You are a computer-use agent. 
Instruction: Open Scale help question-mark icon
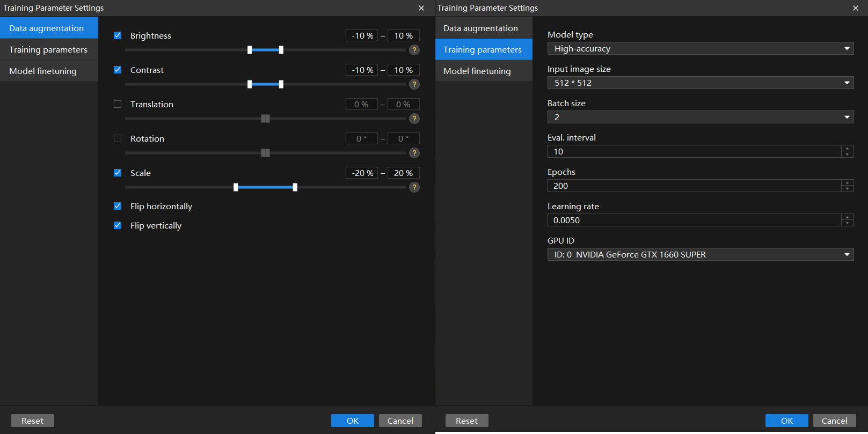414,187
